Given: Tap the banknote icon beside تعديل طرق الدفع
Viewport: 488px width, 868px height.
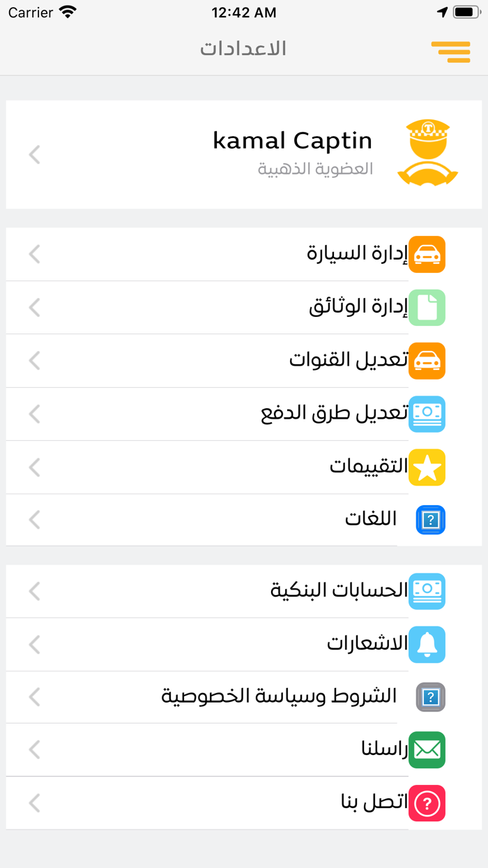Looking at the screenshot, I should 427,414.
